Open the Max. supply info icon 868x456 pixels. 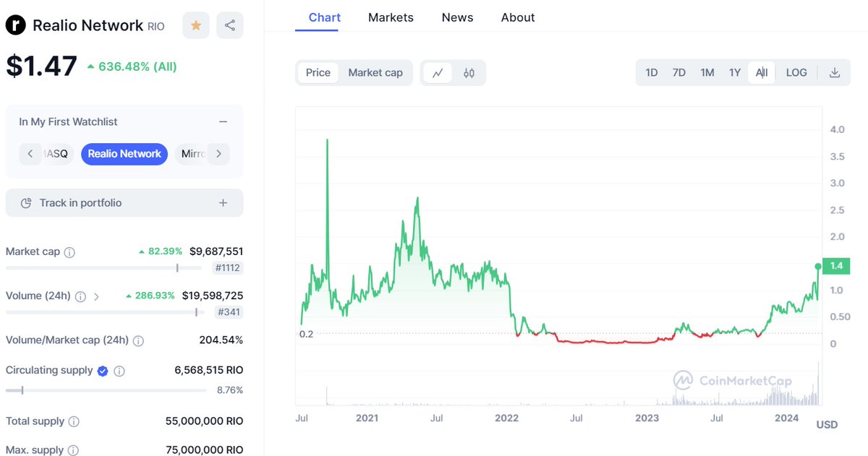coord(73,450)
